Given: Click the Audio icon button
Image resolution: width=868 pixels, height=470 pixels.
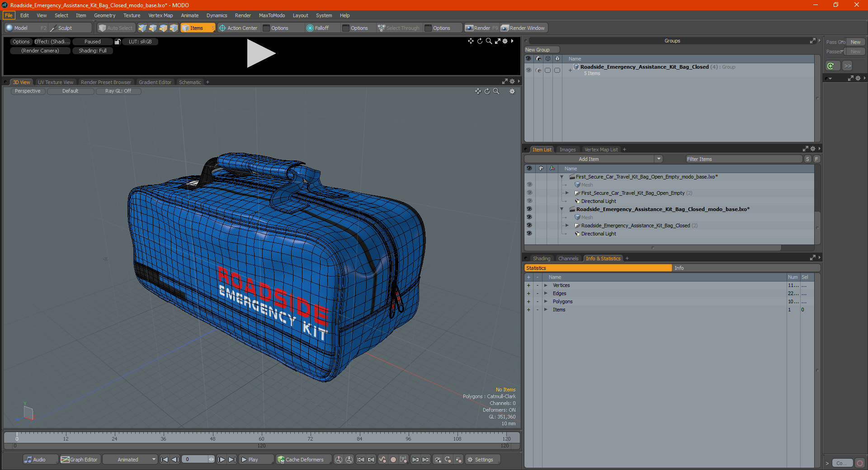Looking at the screenshot, I should coord(28,460).
